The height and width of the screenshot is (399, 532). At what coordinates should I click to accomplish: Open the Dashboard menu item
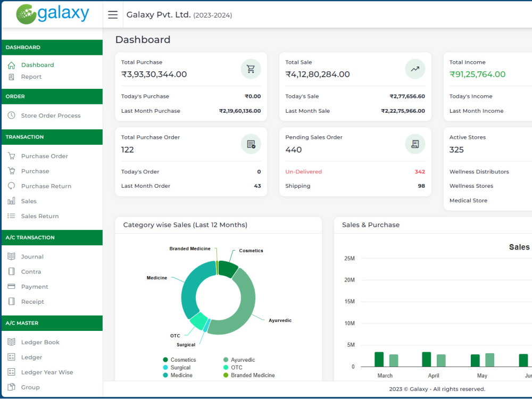[x=37, y=65]
